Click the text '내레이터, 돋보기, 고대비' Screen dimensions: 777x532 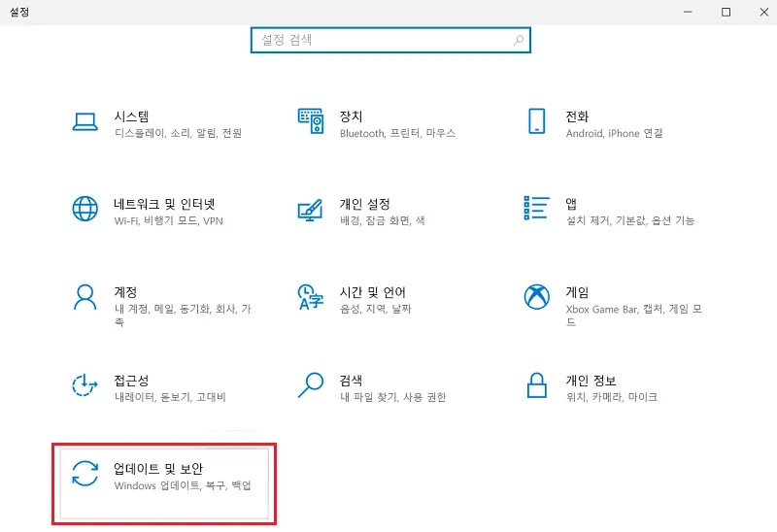[x=170, y=397]
